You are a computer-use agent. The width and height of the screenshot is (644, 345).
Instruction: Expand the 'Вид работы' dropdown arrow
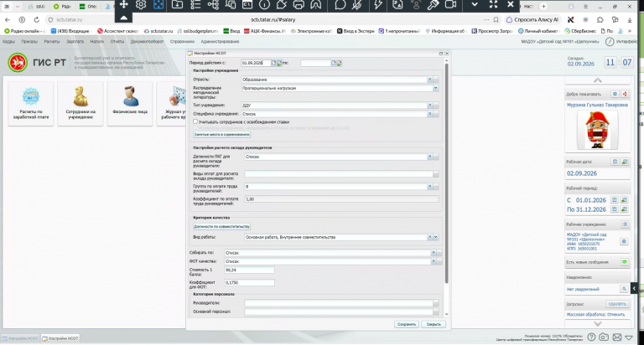[x=436, y=237]
